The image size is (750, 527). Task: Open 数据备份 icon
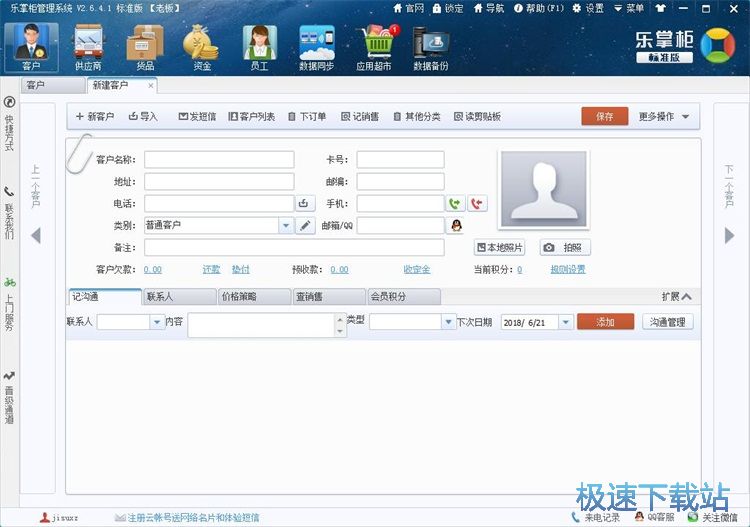430,47
